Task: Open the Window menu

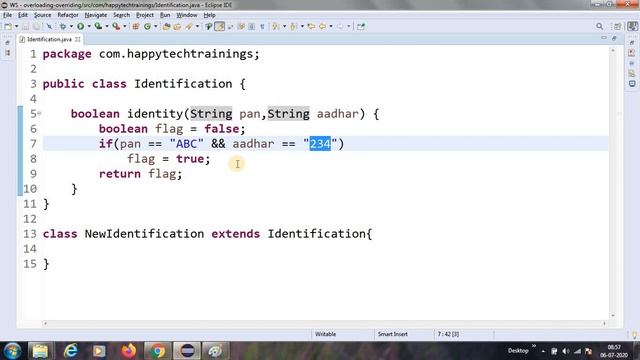Action: coord(187,15)
